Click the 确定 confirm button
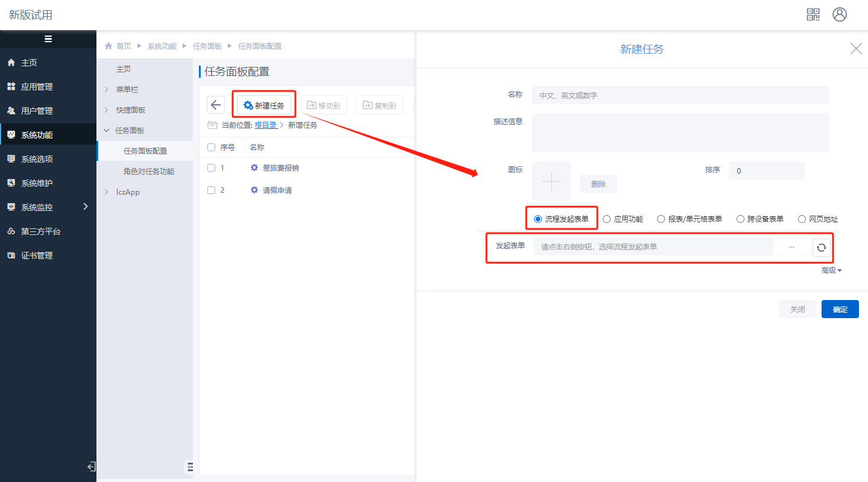This screenshot has height=482, width=868. 840,309
